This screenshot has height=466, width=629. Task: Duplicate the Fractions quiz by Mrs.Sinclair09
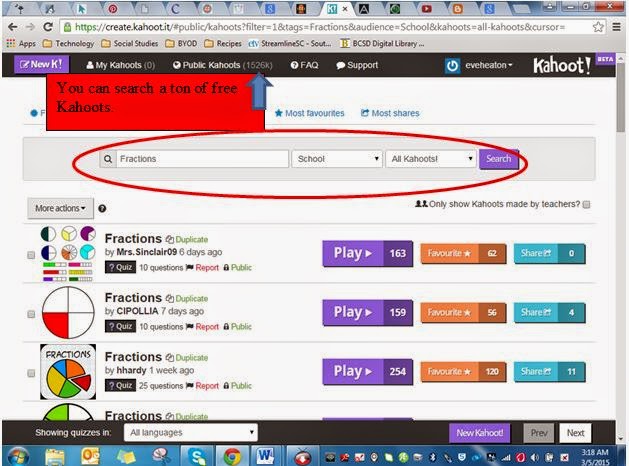click(187, 239)
